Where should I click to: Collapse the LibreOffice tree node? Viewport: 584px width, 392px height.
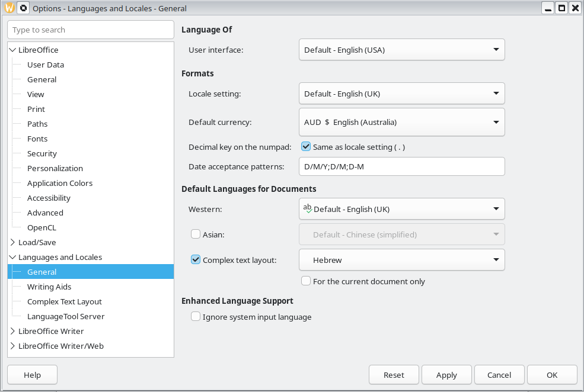13,50
